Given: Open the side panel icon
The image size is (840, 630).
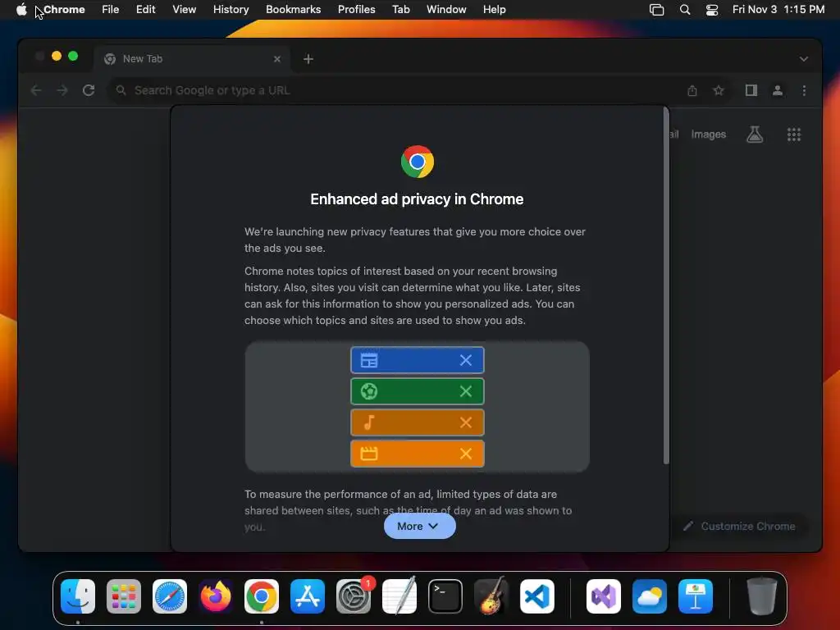Looking at the screenshot, I should click(751, 90).
